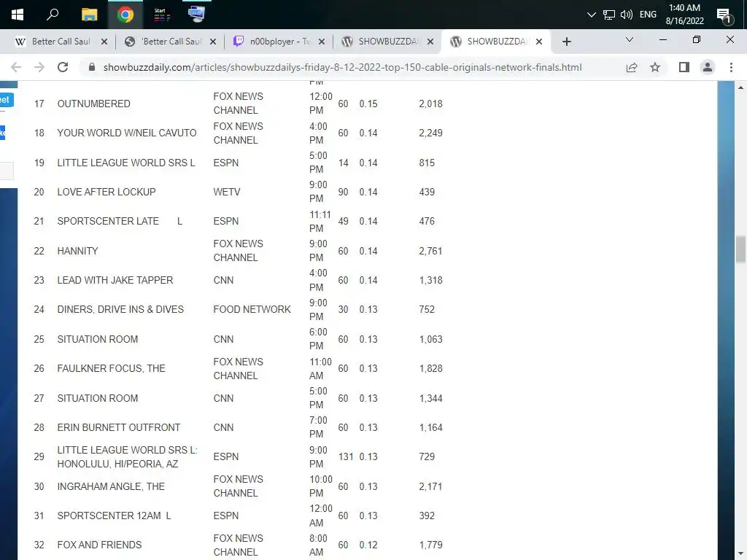The width and height of the screenshot is (747, 560).
Task: Select ERIN BURNETT OUTFRONT title
Action: (119, 427)
